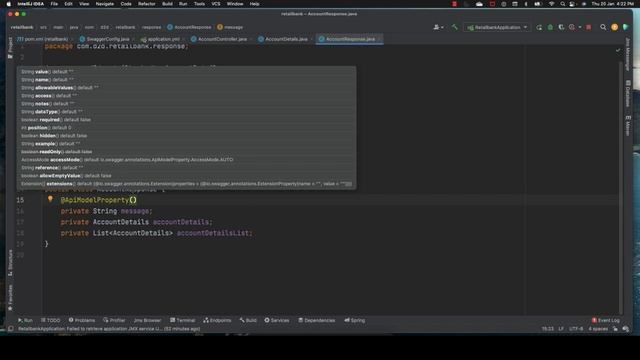Click the orange IDE updates icon
Viewport: 640px width, 360px height.
tap(614, 27)
